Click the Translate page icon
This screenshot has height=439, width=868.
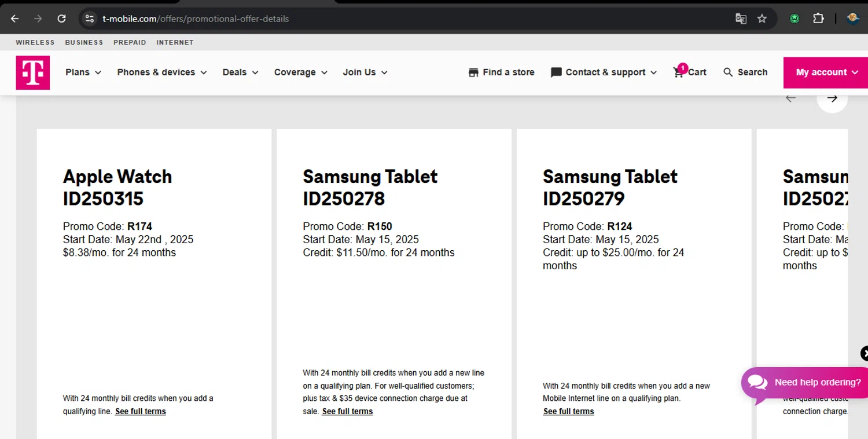pyautogui.click(x=741, y=19)
